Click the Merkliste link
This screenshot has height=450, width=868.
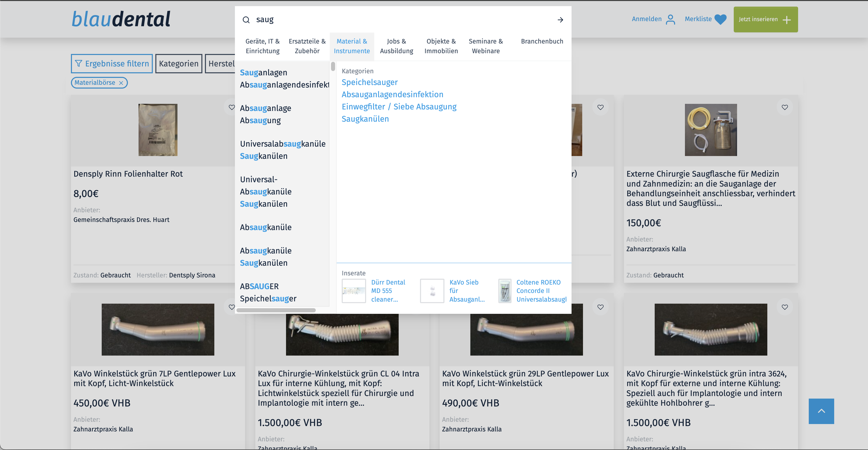pyautogui.click(x=698, y=19)
